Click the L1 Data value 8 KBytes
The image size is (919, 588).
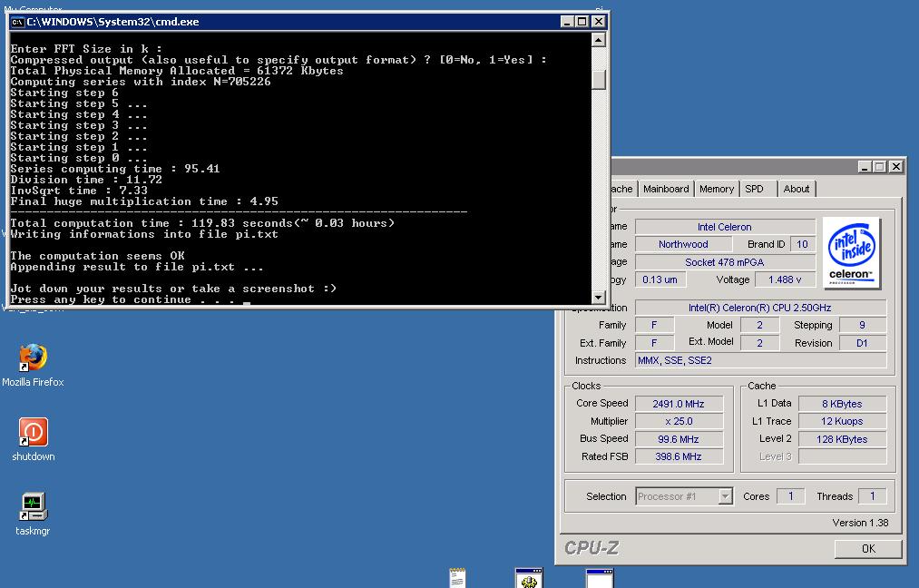842,404
